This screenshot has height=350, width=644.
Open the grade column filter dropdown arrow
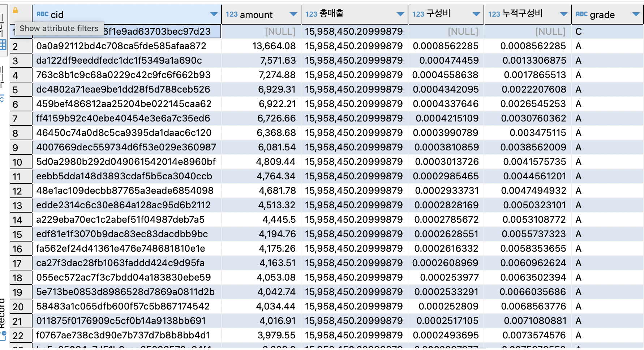pos(636,14)
